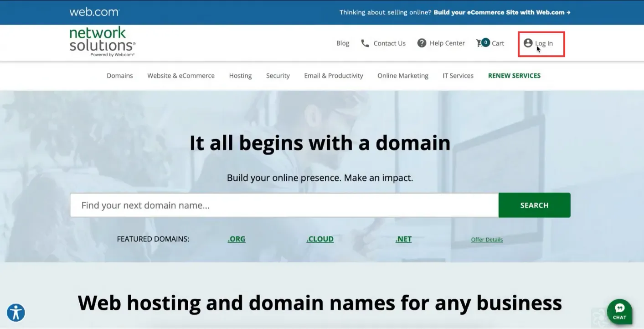This screenshot has width=644, height=329.
Task: Click the question mark Help Center icon
Action: (422, 43)
